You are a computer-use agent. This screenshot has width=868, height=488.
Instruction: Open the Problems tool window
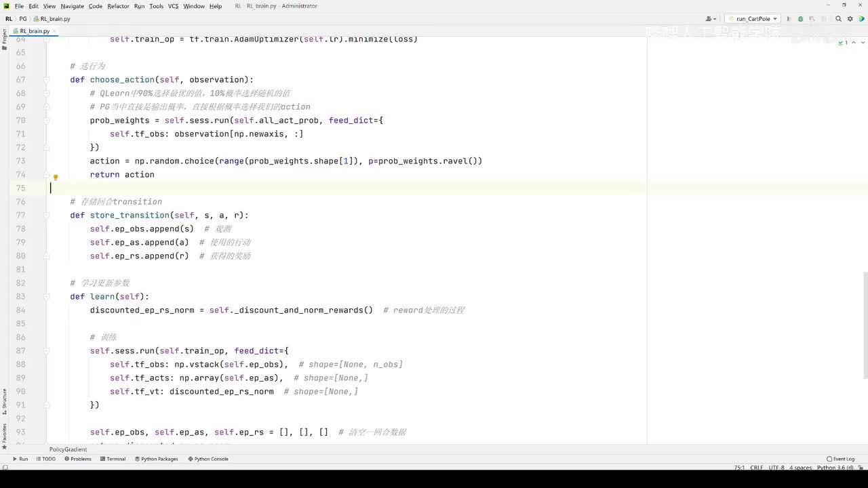coord(78,459)
